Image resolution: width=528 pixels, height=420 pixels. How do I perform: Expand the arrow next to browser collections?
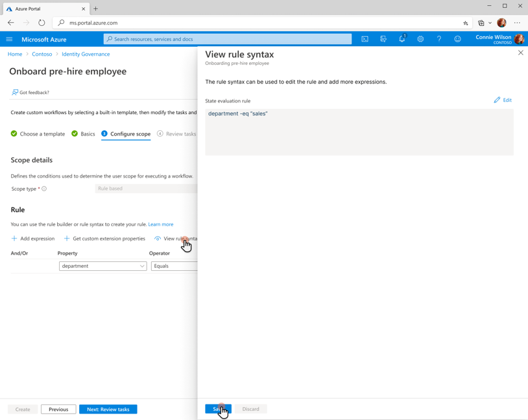[x=490, y=23]
